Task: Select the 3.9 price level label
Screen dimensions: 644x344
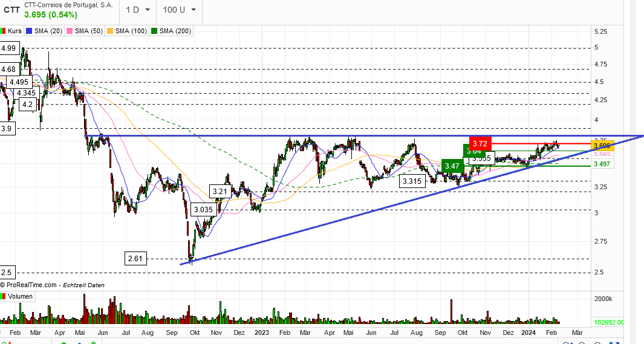Action: (x=7, y=129)
